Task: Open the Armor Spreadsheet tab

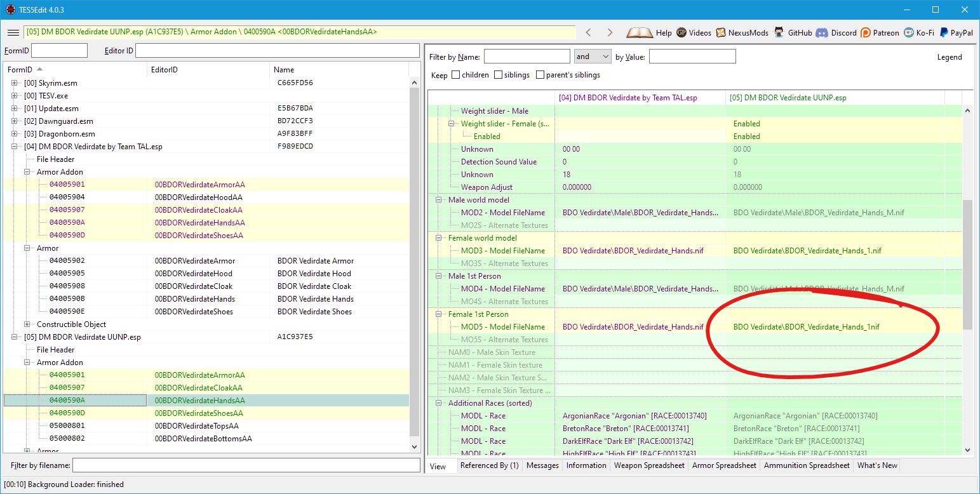Action: pos(724,465)
